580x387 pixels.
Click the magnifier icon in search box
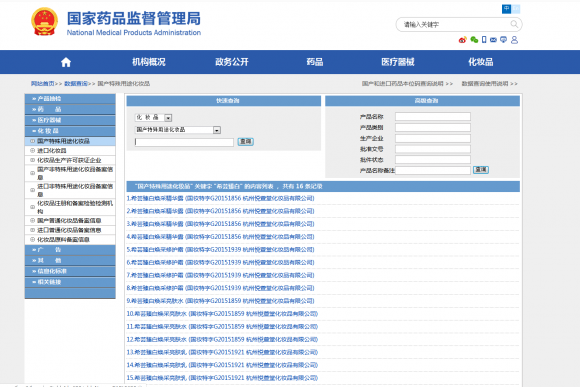514,24
